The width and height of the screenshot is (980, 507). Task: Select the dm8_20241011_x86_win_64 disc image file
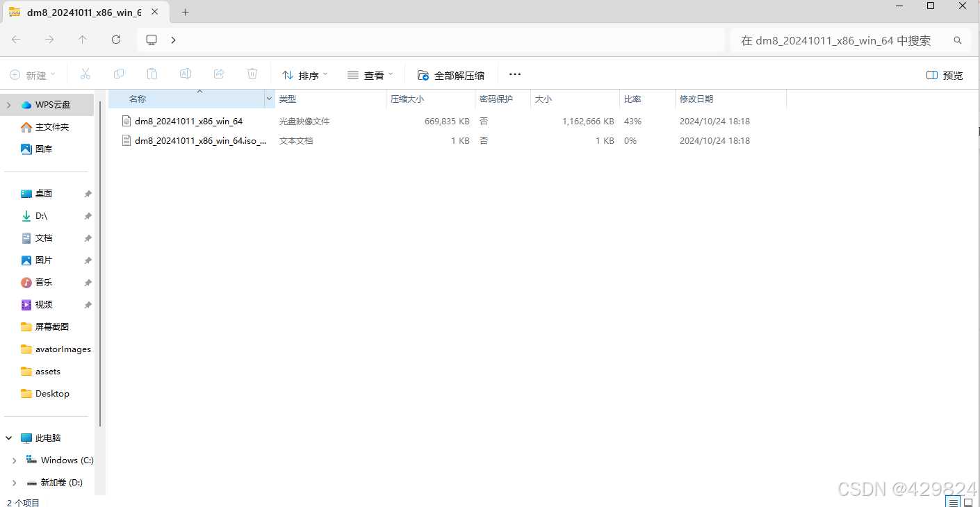coord(188,121)
